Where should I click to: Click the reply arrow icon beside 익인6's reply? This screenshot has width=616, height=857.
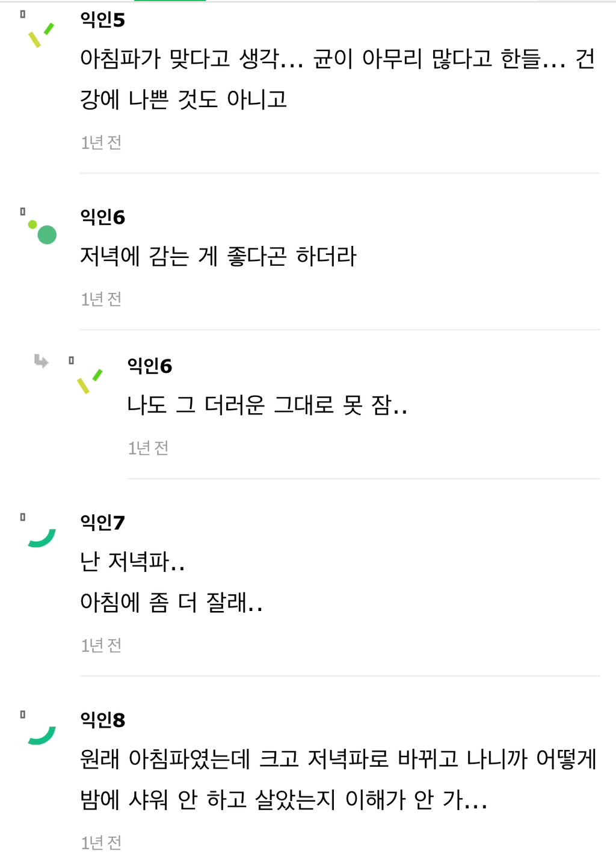pyautogui.click(x=41, y=361)
